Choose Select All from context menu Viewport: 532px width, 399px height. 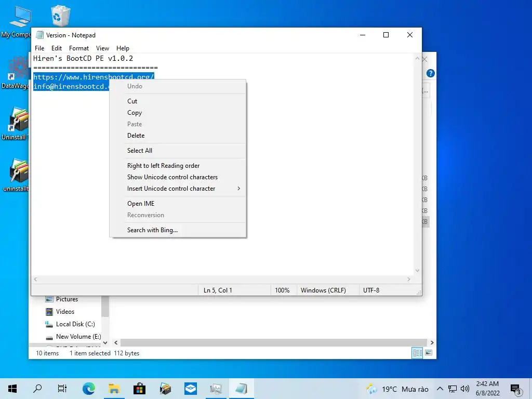point(178,151)
